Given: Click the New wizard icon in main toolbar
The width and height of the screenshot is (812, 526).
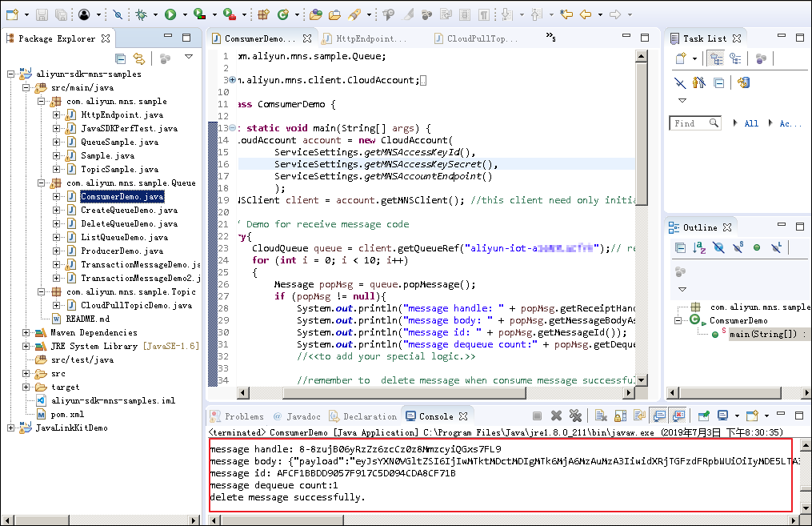Looking at the screenshot, I should click(12, 14).
